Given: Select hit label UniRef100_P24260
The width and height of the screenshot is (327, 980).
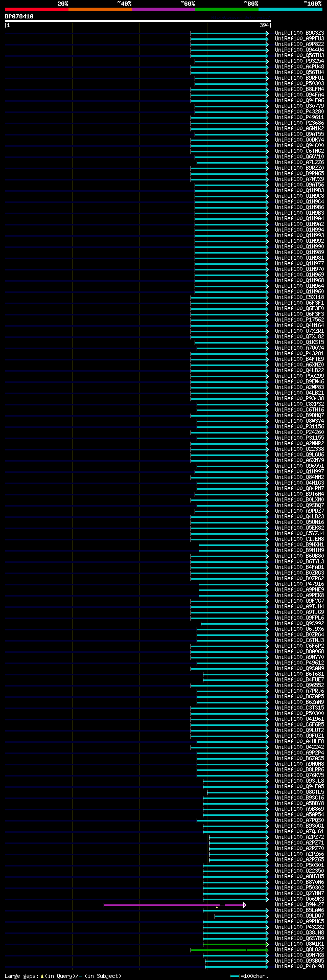Looking at the screenshot, I should click(299, 432).
